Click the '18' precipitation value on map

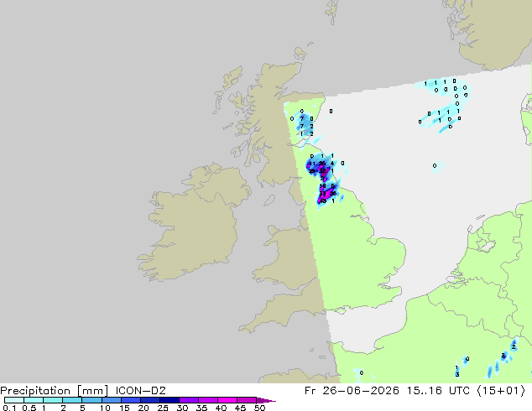point(323,185)
